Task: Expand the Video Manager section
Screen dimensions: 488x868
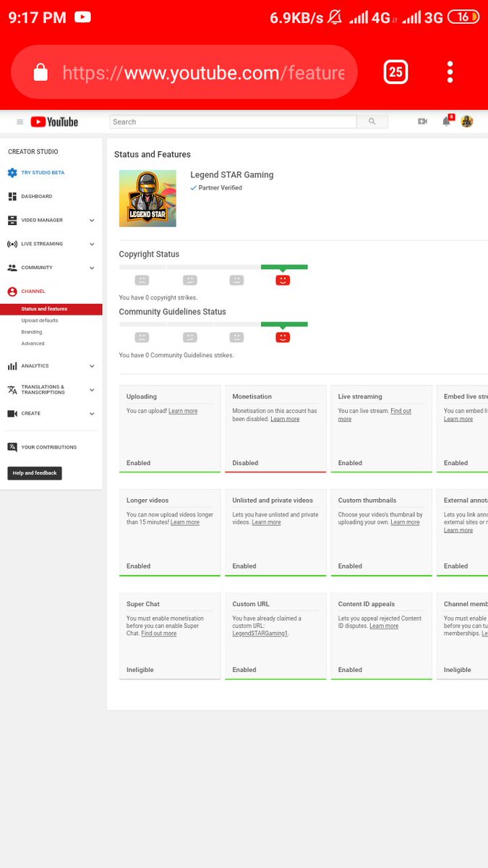Action: (x=92, y=221)
